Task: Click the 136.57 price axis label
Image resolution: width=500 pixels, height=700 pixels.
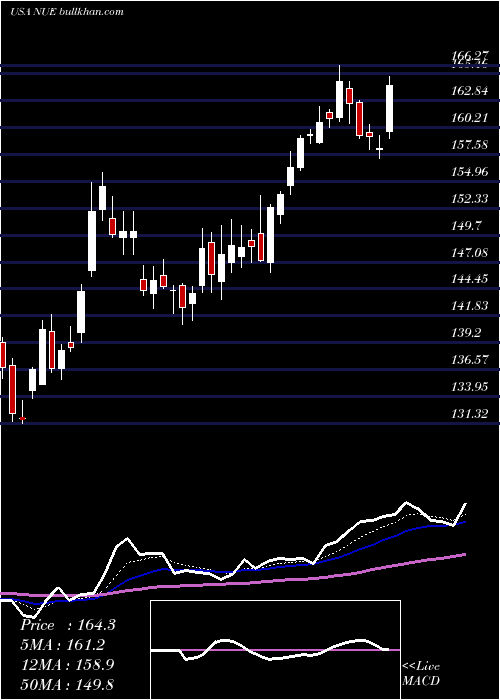Action: click(x=470, y=359)
